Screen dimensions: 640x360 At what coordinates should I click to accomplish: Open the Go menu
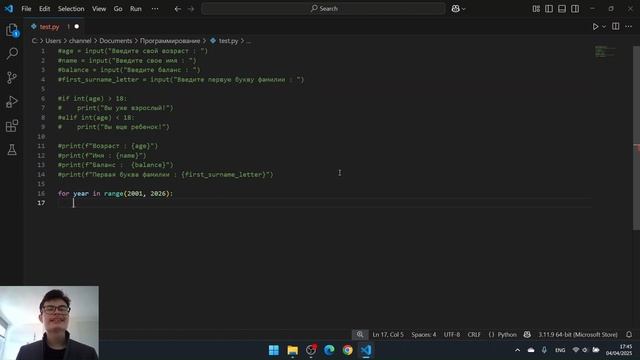[x=118, y=9]
